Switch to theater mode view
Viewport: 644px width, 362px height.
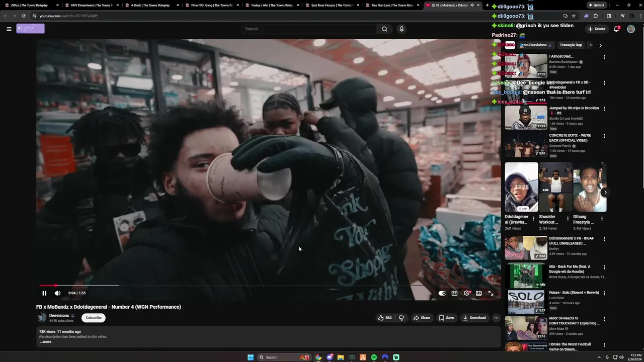click(478, 293)
